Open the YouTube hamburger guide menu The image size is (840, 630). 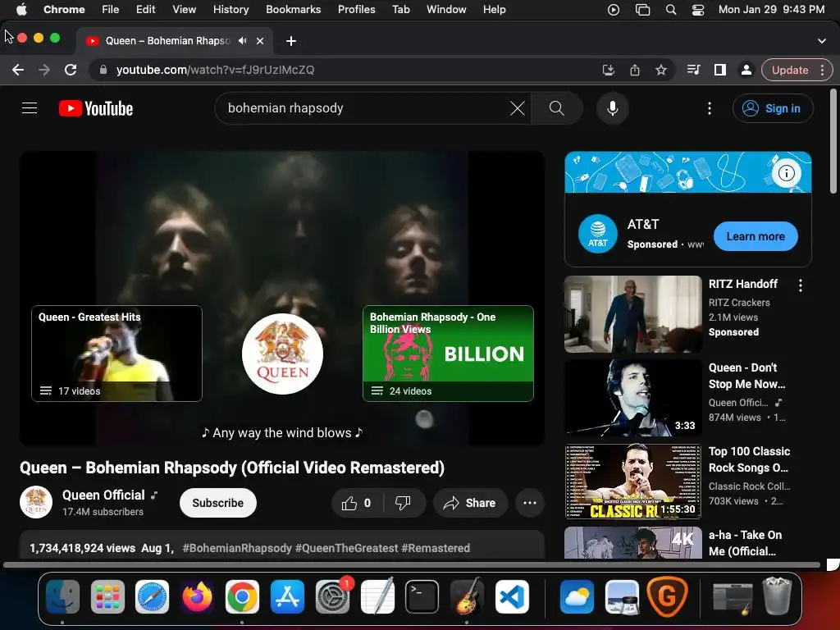30,108
